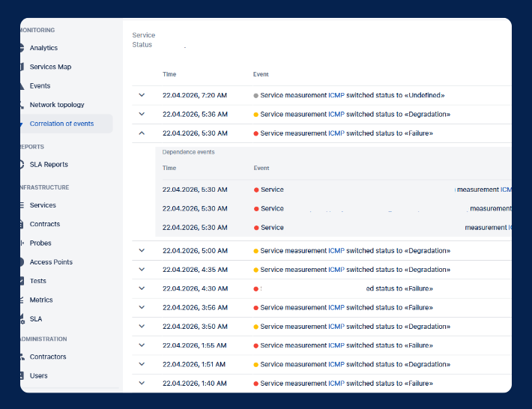
Task: Expand the 3:56 AM Failure event row
Action: click(x=142, y=308)
